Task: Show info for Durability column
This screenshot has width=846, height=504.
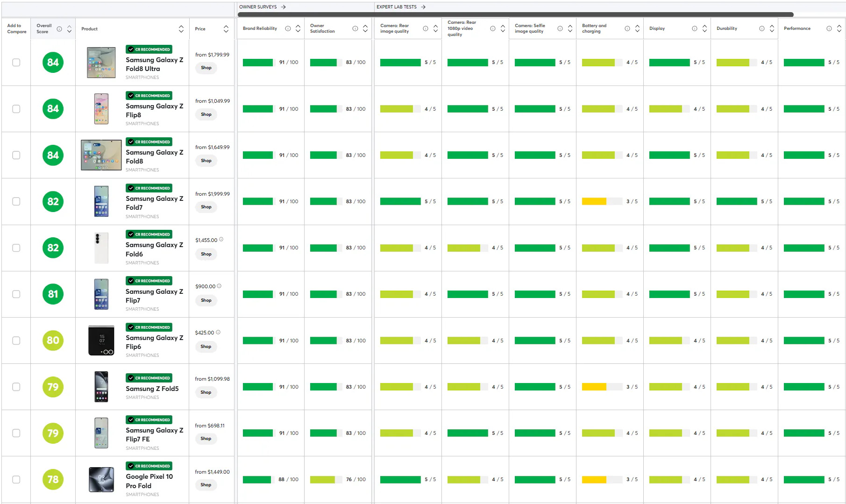Action: pos(762,28)
